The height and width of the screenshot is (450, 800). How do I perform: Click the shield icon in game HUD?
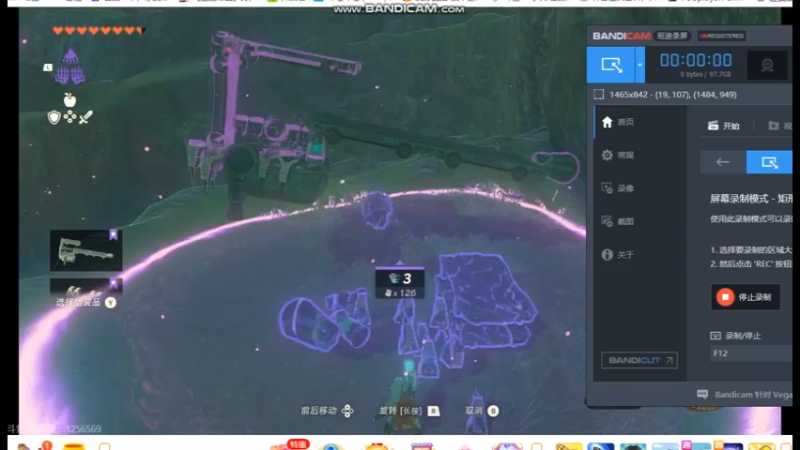coord(54,118)
